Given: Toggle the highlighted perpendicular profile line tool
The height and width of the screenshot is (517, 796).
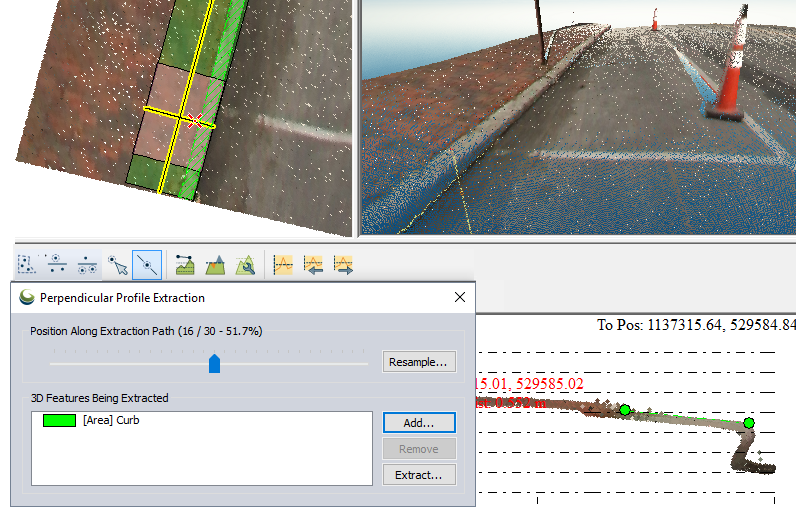Looking at the screenshot, I should click(x=148, y=264).
